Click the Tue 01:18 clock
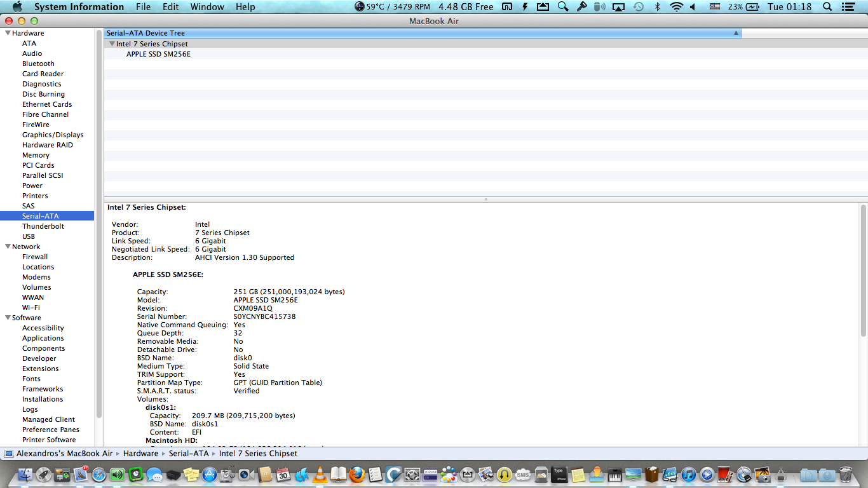Image resolution: width=868 pixels, height=488 pixels. (790, 7)
